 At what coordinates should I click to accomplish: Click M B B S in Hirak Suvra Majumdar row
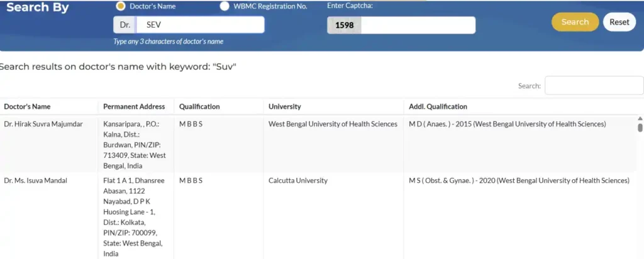[191, 124]
